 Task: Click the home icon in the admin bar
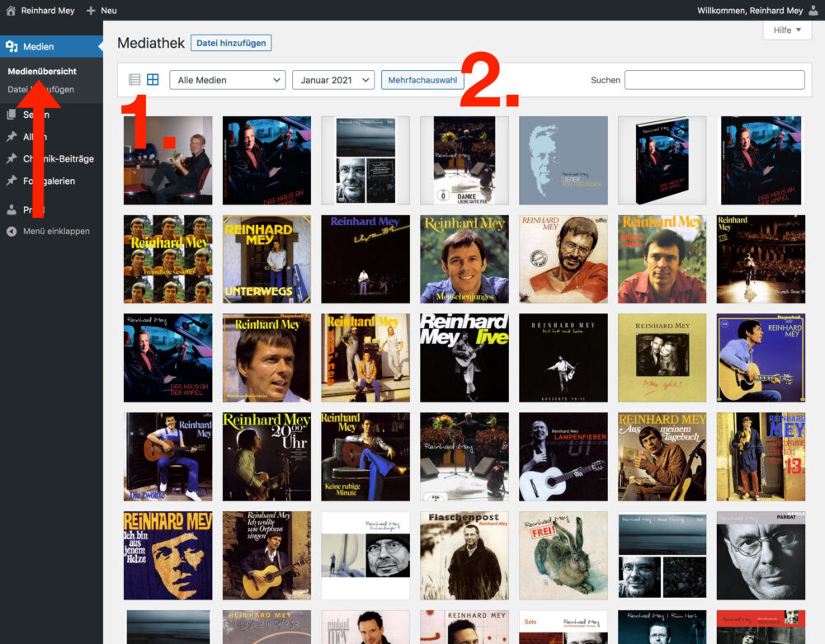point(11,11)
